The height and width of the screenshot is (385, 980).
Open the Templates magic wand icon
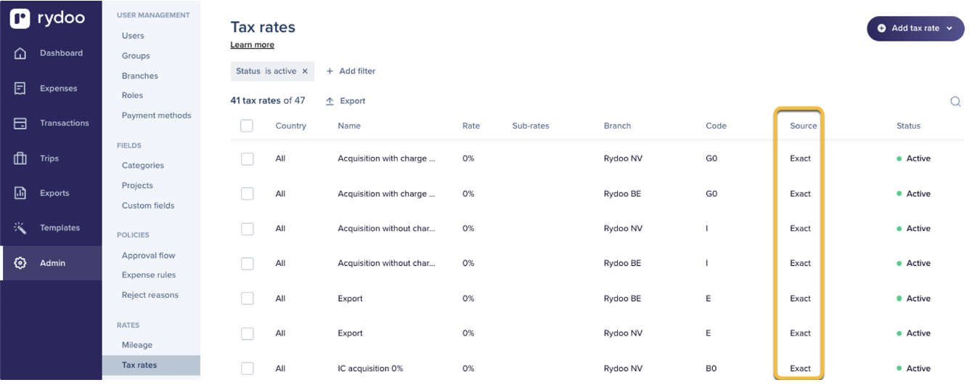coord(20,228)
